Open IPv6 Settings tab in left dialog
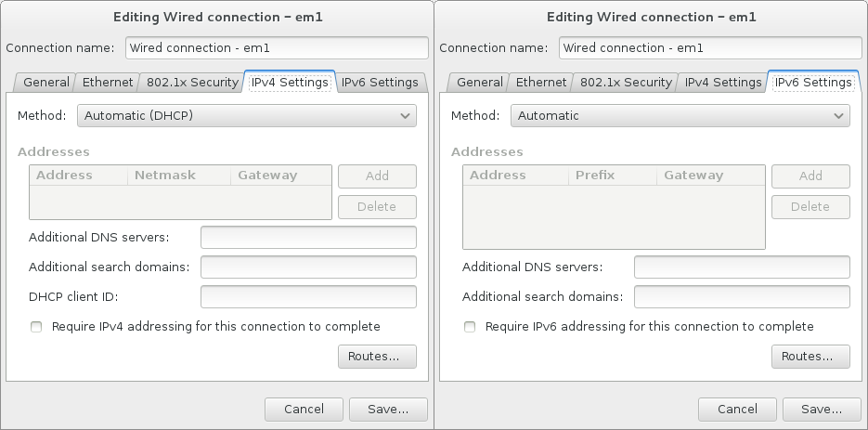 pos(380,83)
